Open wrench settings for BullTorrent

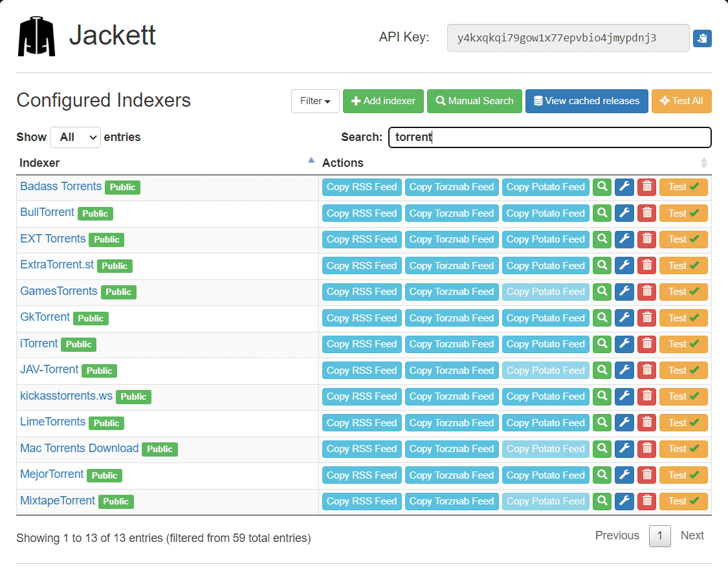point(624,213)
